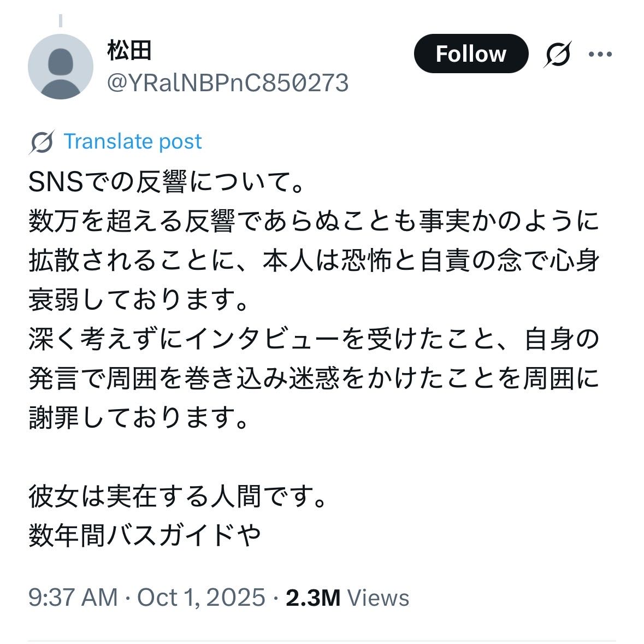The width and height of the screenshot is (644, 644).
Task: Follow the 松田 account
Action: (x=471, y=54)
